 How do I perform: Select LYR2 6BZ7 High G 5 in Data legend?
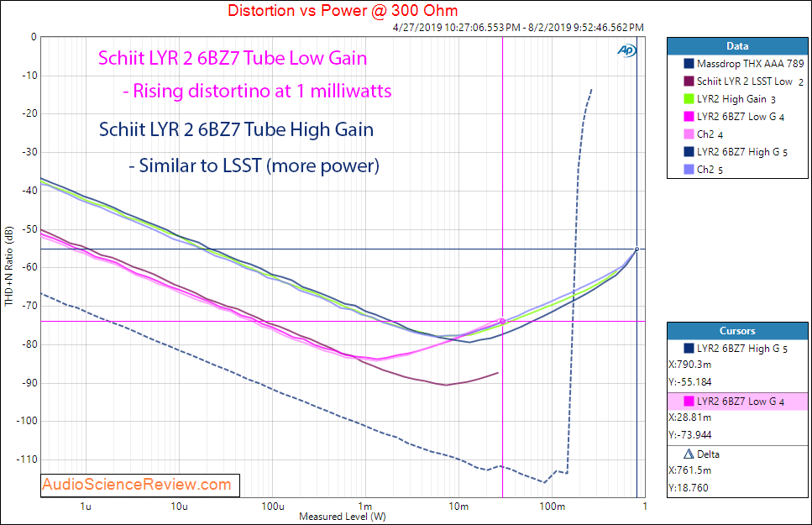tap(742, 152)
